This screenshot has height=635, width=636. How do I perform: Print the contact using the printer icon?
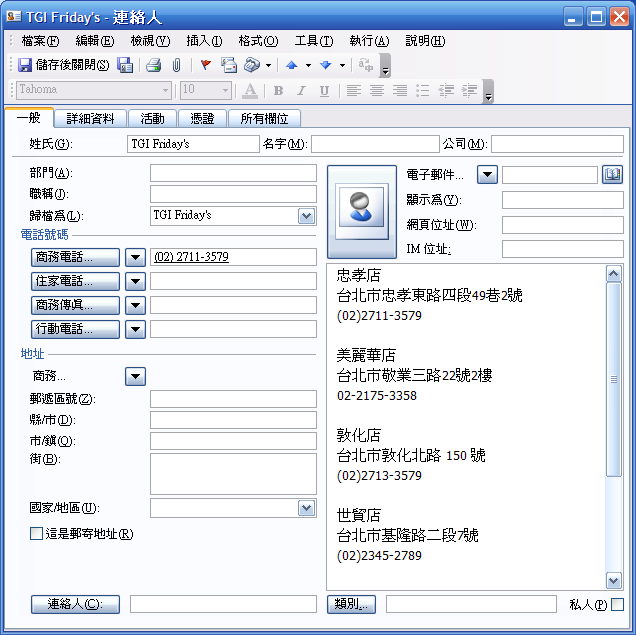153,65
